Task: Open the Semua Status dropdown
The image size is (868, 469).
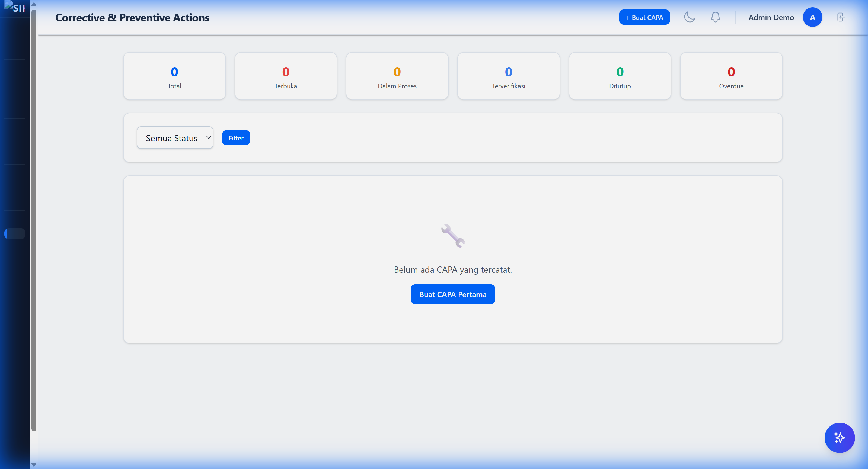Action: (175, 138)
